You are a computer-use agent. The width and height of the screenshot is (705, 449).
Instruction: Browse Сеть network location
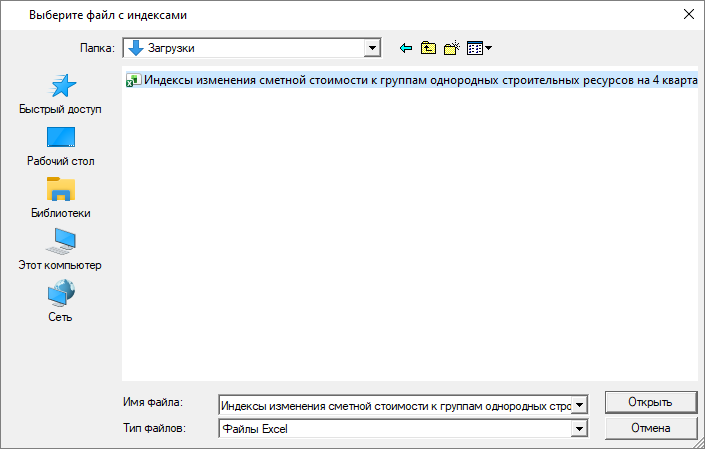pyautogui.click(x=60, y=302)
